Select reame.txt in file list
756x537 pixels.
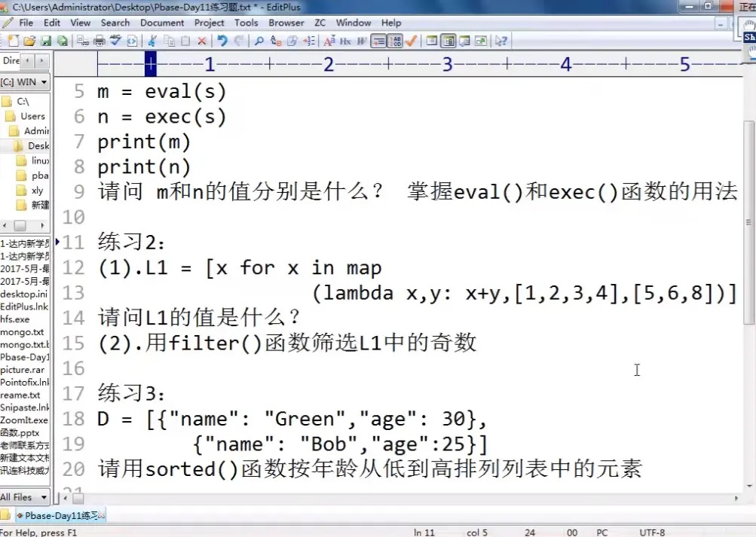pyautogui.click(x=20, y=395)
